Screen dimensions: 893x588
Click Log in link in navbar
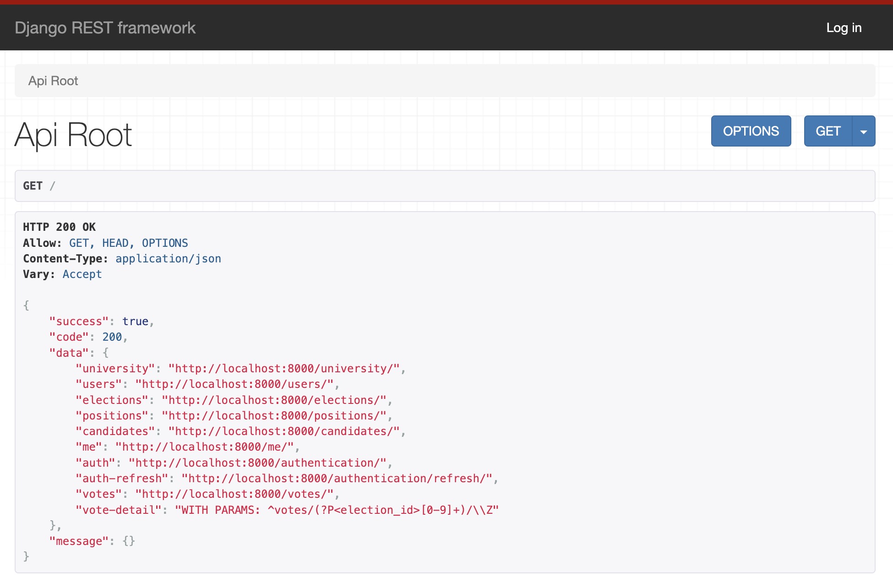click(844, 28)
